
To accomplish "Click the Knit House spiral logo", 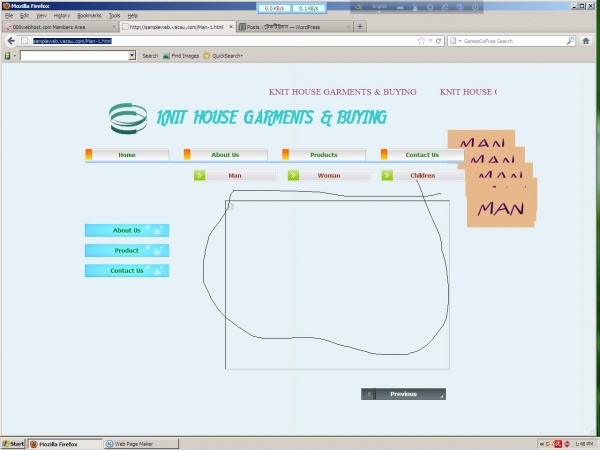I will 128,118.
